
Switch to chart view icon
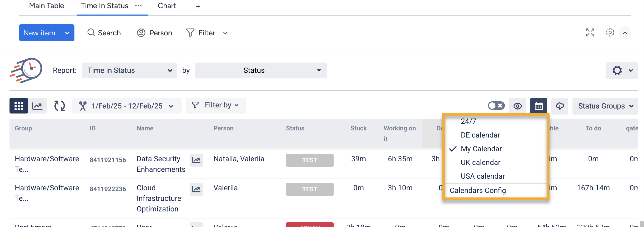click(37, 106)
